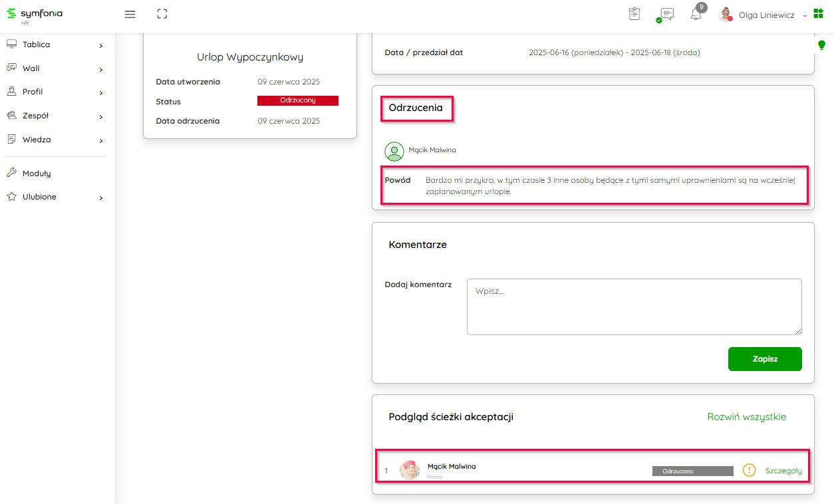834x504 pixels.
Task: Expand the Wall submenu
Action: 55,68
